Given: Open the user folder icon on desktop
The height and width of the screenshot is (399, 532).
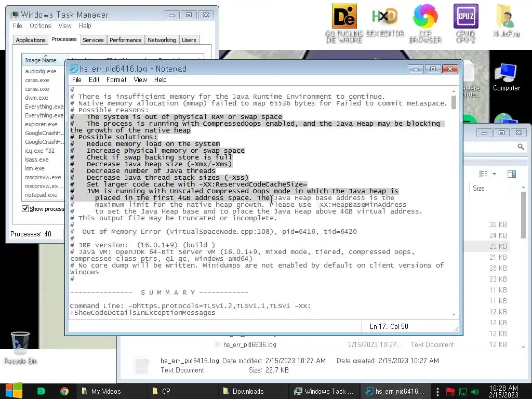Looking at the screenshot, I should (506, 16).
